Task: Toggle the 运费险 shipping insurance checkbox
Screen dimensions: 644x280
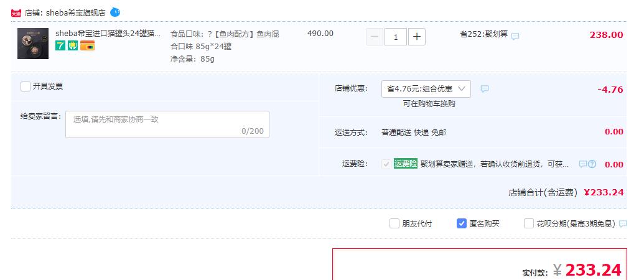Action: 386,164
